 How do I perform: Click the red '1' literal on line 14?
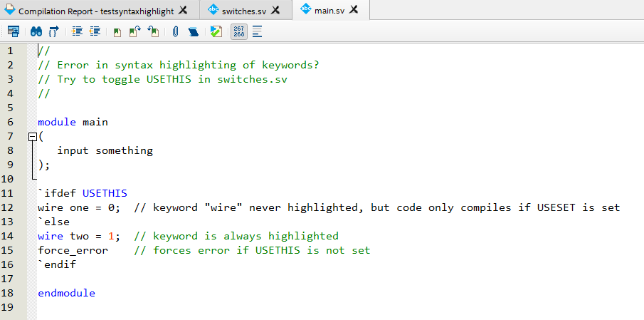111,236
